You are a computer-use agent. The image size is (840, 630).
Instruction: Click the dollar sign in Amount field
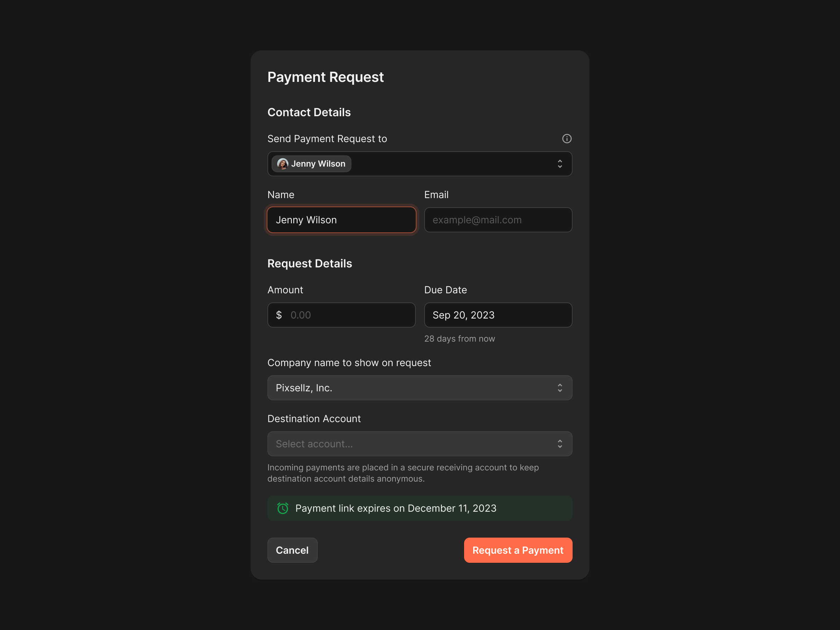279,315
